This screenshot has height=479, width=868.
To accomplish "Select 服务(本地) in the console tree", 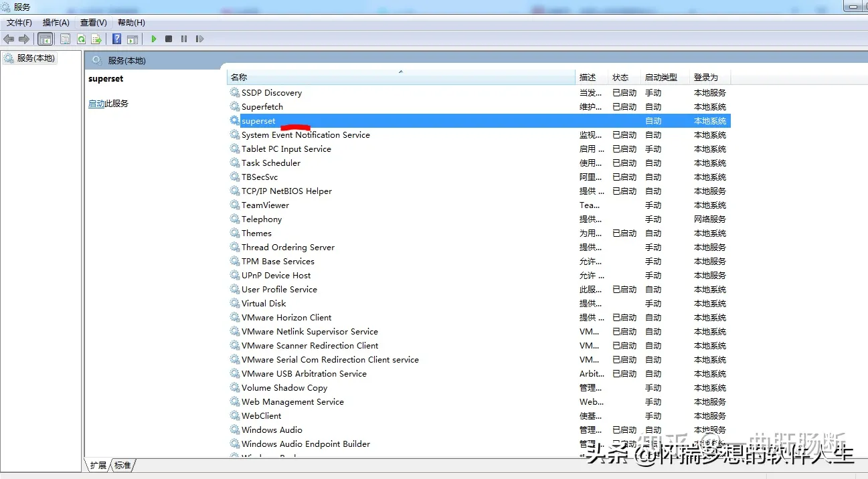I will 35,58.
